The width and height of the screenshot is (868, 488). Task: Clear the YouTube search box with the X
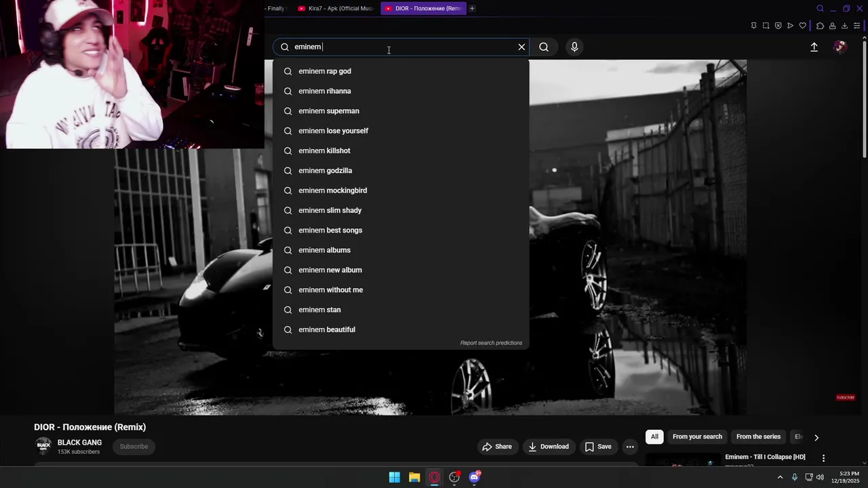coord(521,47)
